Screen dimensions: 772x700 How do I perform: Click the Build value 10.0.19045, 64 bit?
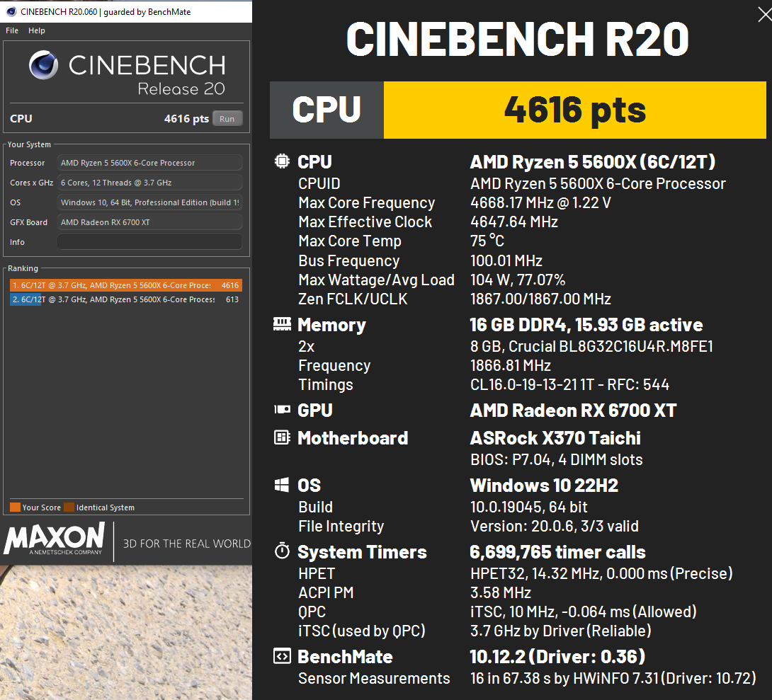529,507
